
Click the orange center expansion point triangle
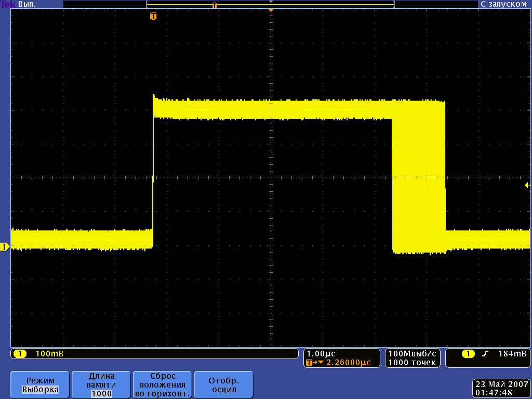pyautogui.click(x=270, y=10)
